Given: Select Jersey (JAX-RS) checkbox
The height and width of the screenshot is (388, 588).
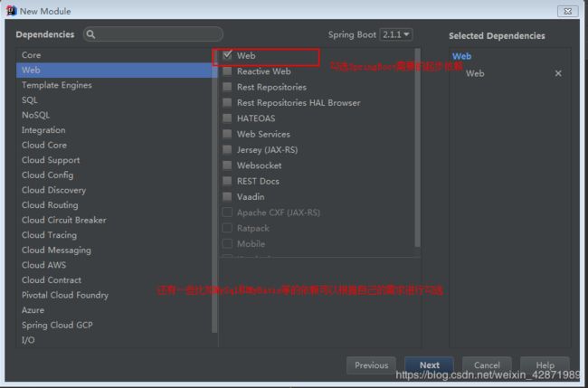Looking at the screenshot, I should coord(227,150).
